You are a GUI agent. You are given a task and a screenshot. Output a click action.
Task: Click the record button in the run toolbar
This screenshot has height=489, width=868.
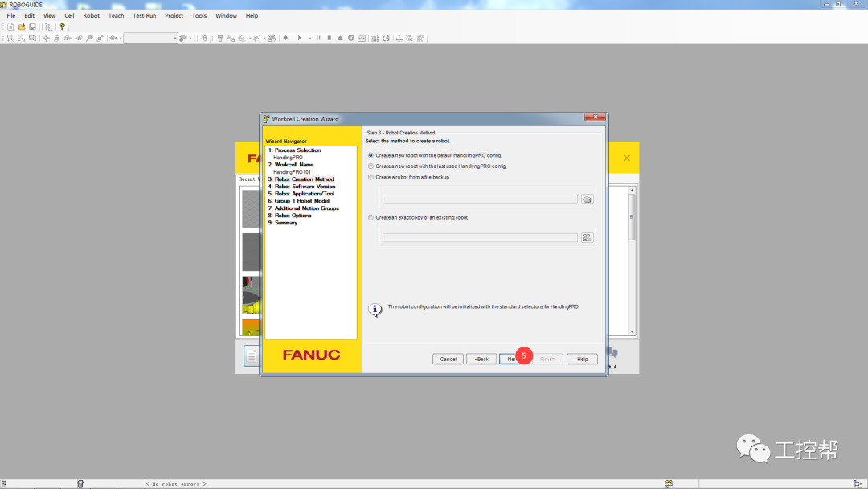[285, 39]
